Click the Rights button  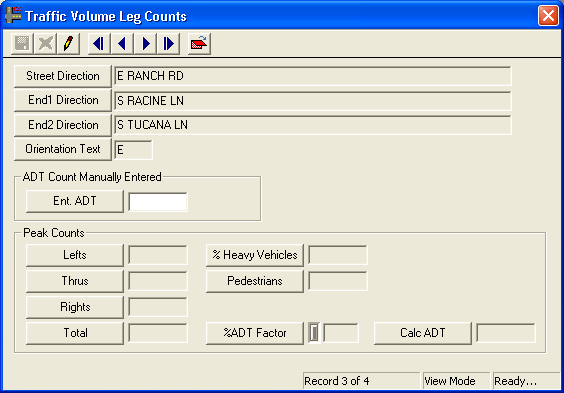pyautogui.click(x=75, y=307)
